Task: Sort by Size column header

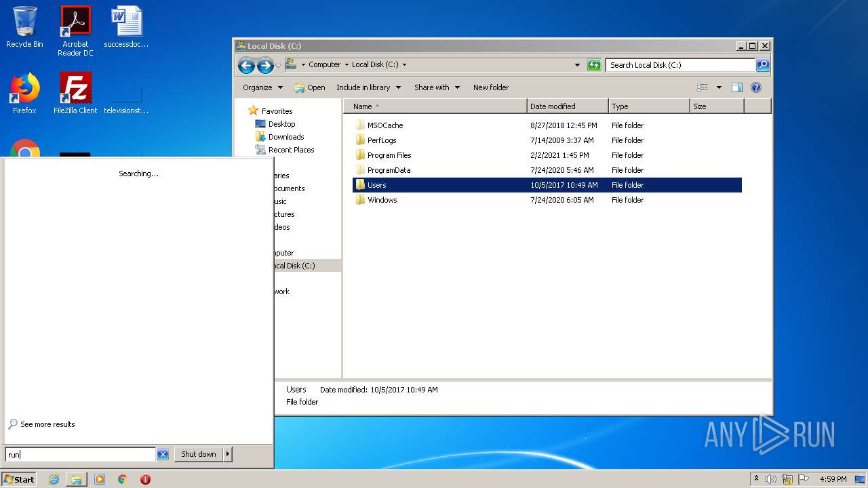Action: point(717,106)
